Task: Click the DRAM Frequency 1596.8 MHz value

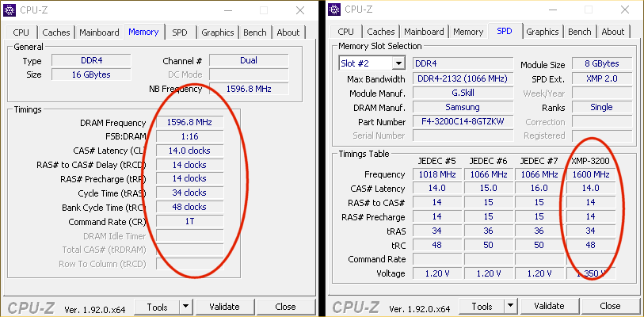Action: tap(190, 123)
